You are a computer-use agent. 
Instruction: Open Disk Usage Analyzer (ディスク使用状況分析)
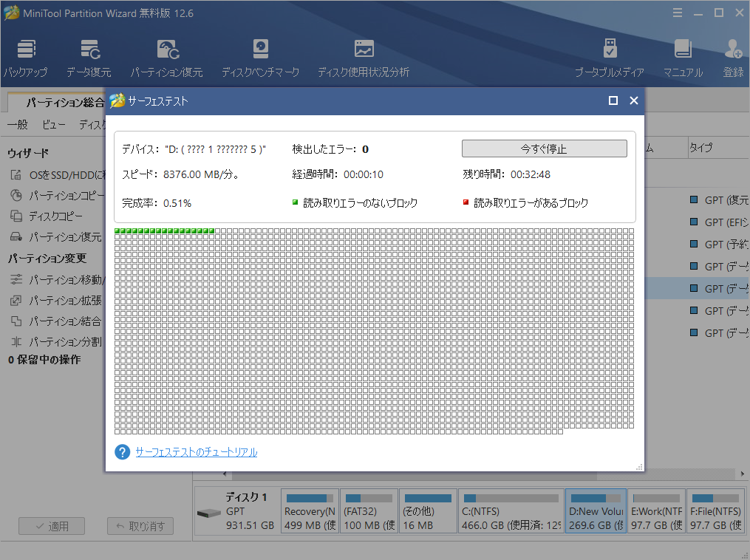[364, 58]
